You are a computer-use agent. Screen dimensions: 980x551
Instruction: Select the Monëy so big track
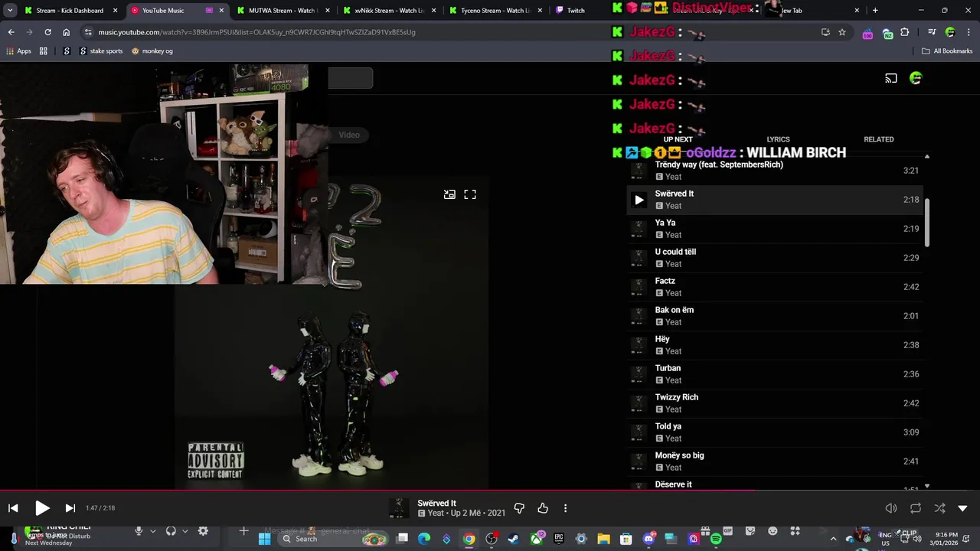coord(775,461)
